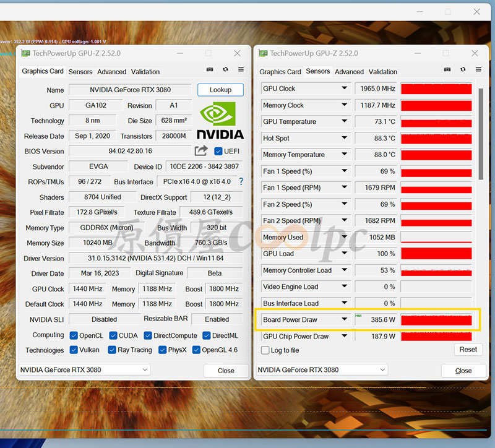Click Close button in Sensors window
Viewport: 495px width, 448px height.
tap(463, 371)
